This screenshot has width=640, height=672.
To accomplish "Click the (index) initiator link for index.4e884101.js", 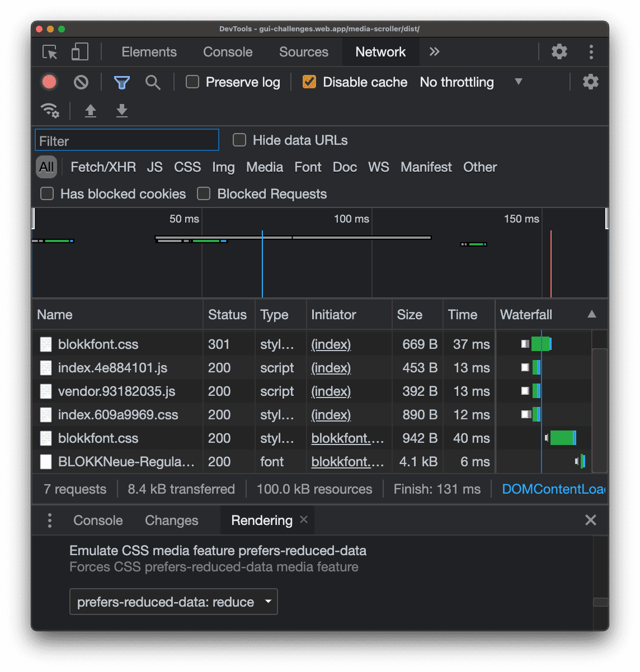I will pyautogui.click(x=331, y=368).
